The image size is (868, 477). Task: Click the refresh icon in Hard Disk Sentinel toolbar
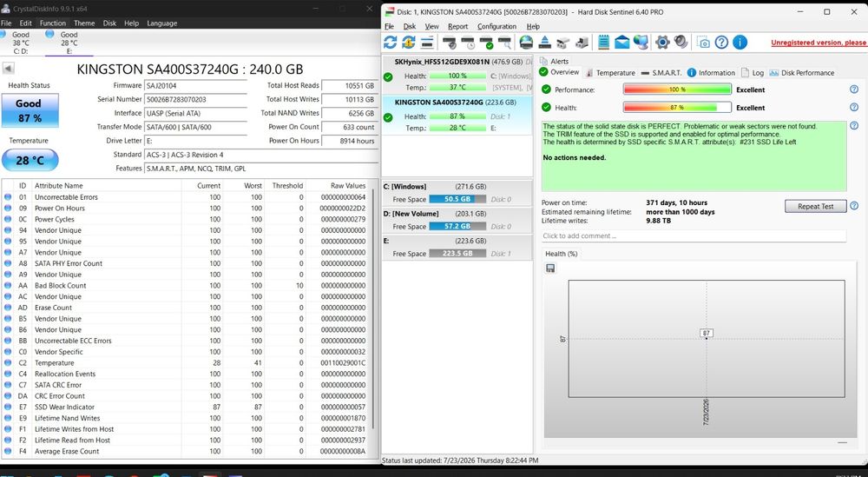click(x=391, y=42)
